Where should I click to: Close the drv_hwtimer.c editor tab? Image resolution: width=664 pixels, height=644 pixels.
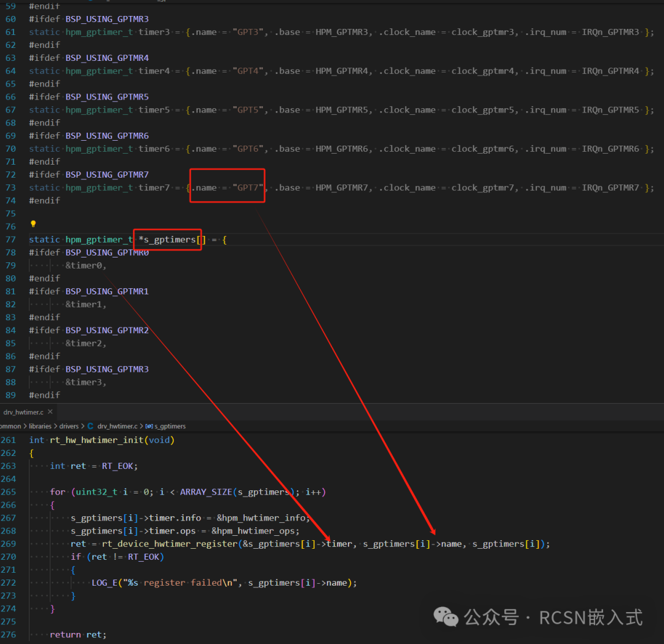coord(50,412)
